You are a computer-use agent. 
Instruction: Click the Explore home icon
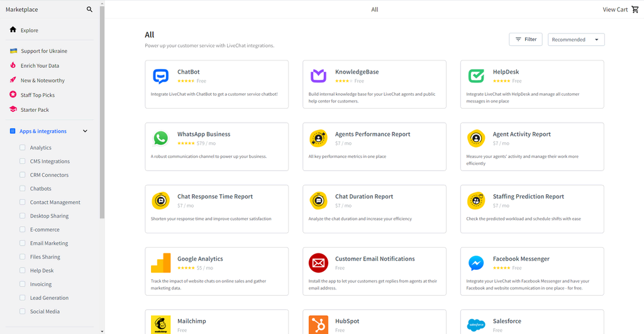[x=13, y=30]
